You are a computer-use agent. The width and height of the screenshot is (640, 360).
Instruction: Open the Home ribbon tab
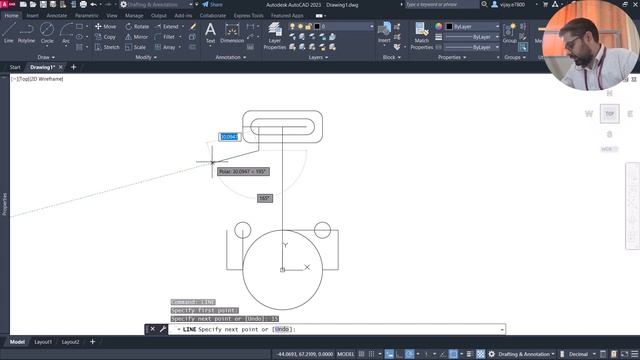[x=11, y=16]
